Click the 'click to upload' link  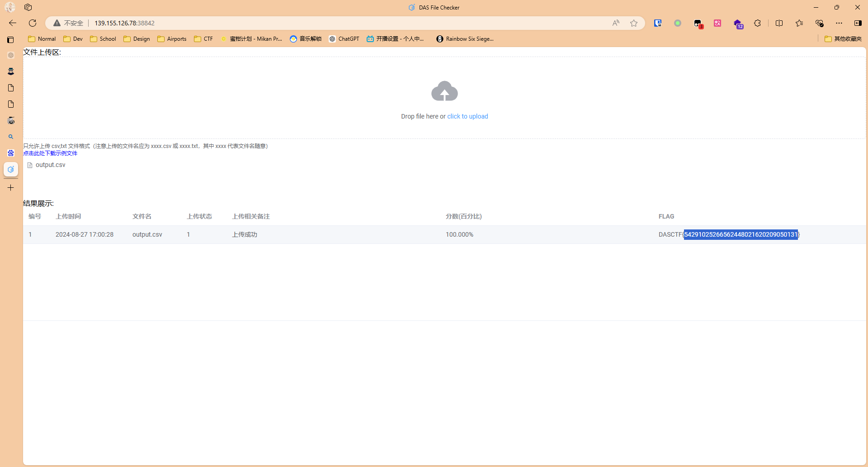coord(467,116)
